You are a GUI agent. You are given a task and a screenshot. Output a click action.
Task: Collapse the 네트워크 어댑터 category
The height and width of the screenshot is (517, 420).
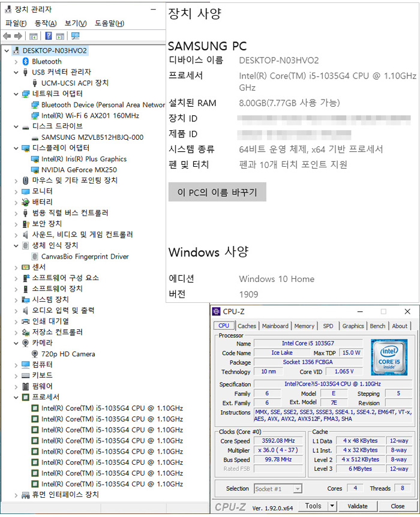(x=16, y=94)
